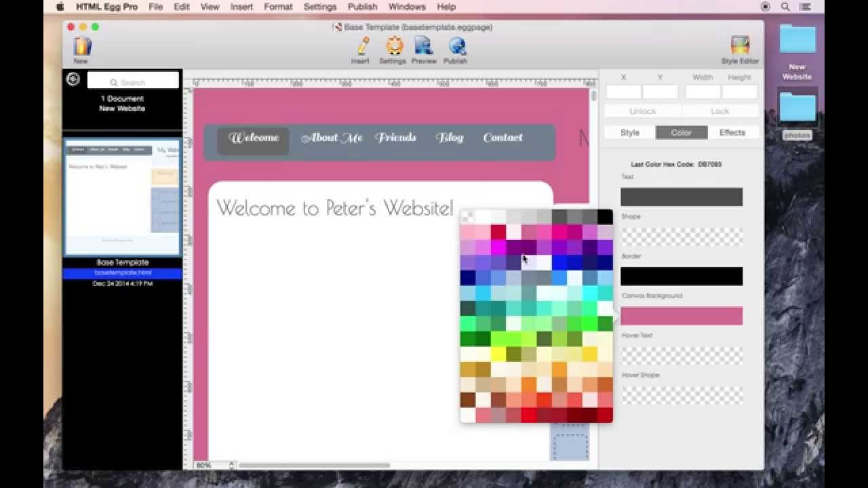Click the sidebar search field
The height and width of the screenshot is (488, 868).
pos(133,81)
